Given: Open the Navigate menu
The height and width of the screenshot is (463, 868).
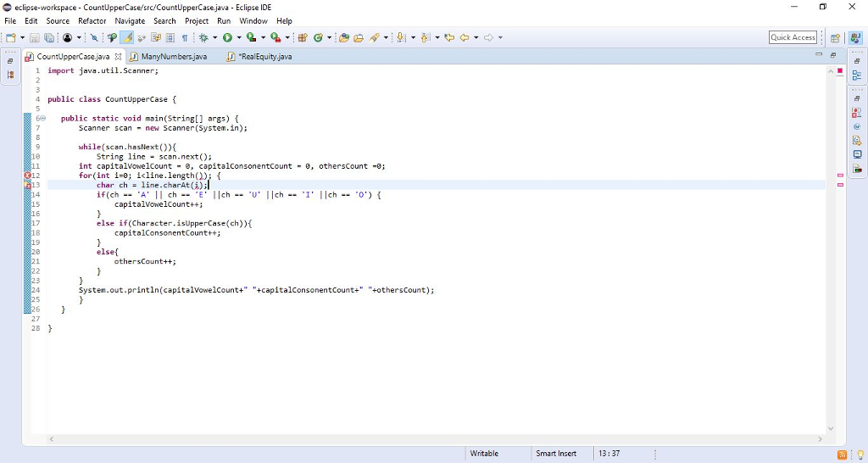Looking at the screenshot, I should pos(130,21).
